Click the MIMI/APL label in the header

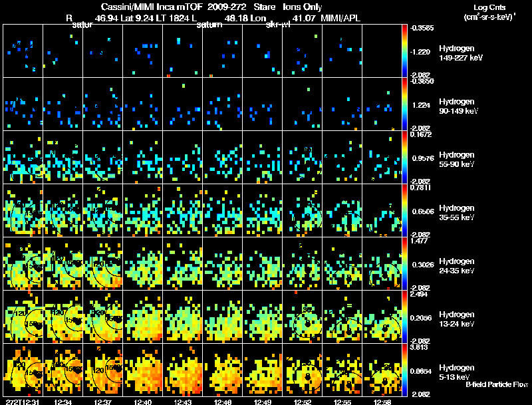coord(340,18)
